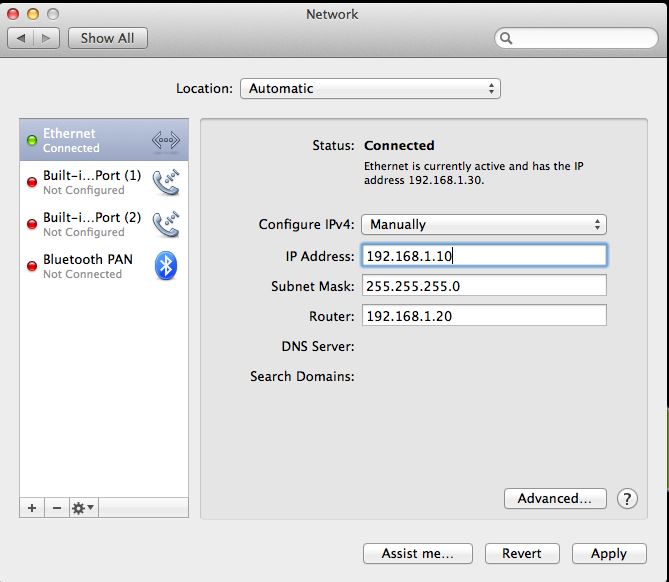Click the question mark help button
Image resolution: width=669 pixels, height=582 pixels.
click(627, 498)
